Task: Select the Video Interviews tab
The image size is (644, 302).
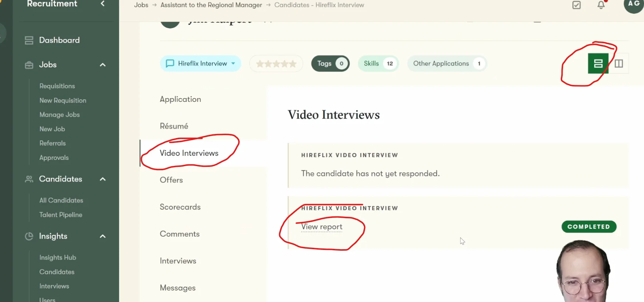Action: 189,153
